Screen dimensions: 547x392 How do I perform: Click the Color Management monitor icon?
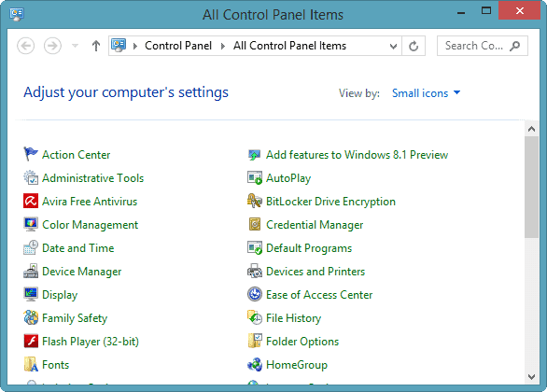tap(31, 225)
